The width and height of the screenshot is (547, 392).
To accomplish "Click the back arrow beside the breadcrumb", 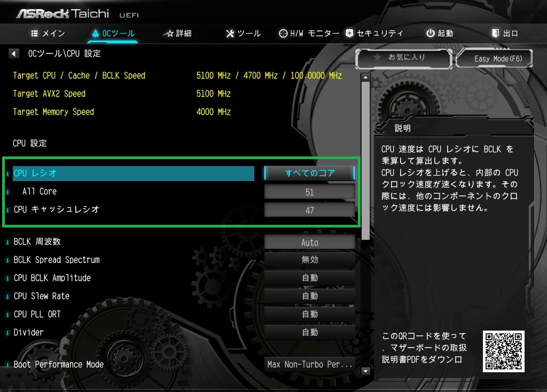I will tap(14, 53).
